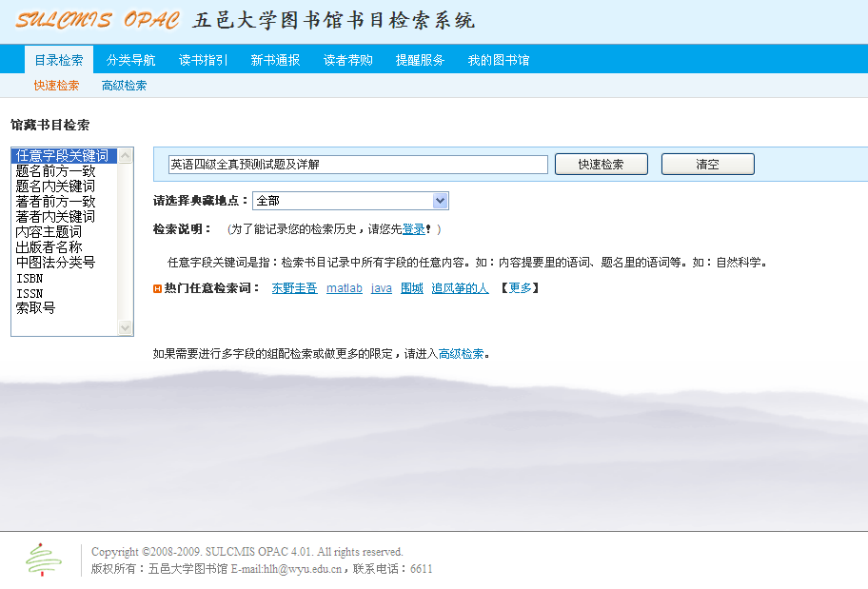Switch to 高级检索 sub-tab
The width and height of the screenshot is (868, 589).
tap(124, 86)
